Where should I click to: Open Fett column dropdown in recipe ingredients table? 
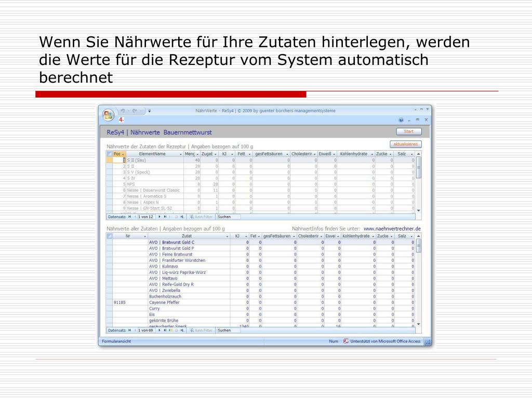click(249, 154)
